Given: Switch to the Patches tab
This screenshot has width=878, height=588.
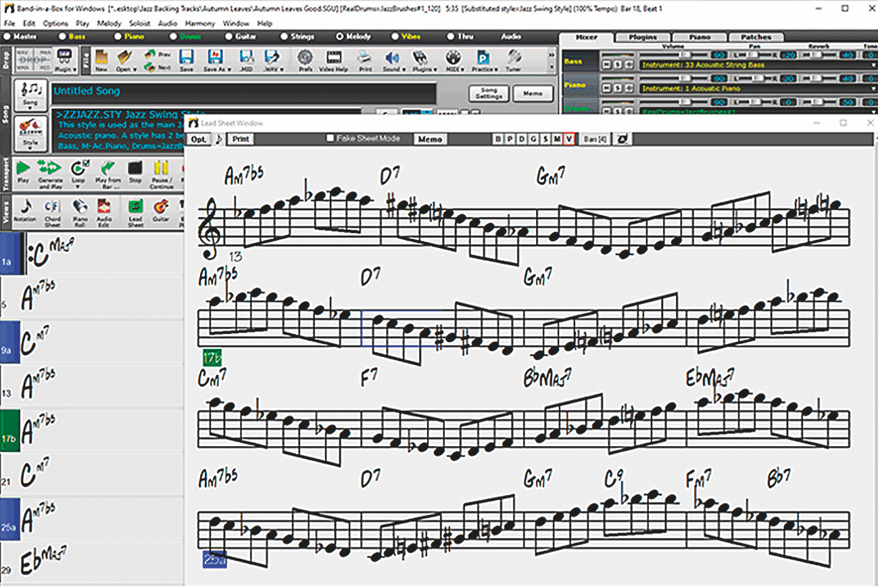Looking at the screenshot, I should point(756,37).
